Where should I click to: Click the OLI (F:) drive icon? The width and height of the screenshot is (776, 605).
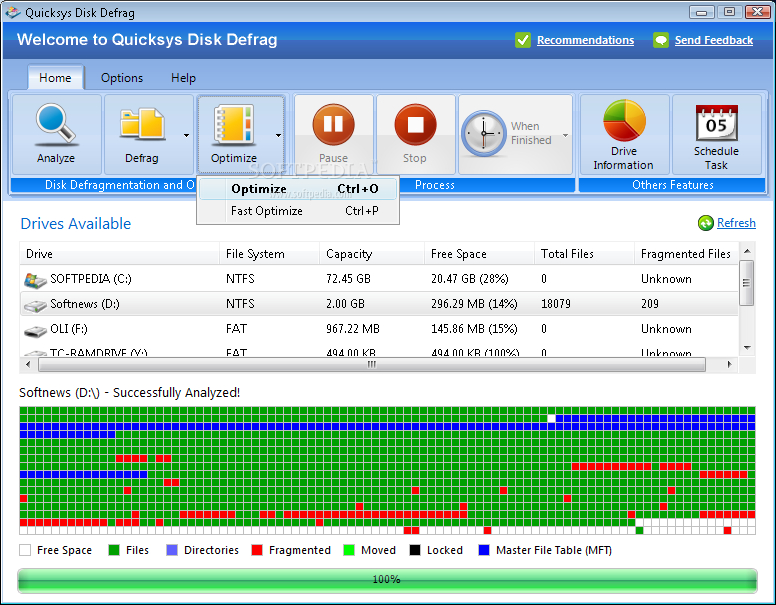coord(35,331)
